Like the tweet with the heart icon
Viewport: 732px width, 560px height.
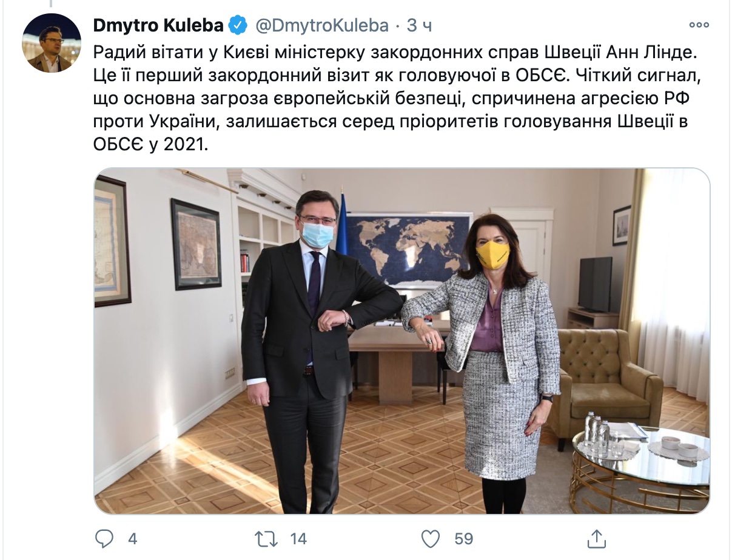point(430,538)
